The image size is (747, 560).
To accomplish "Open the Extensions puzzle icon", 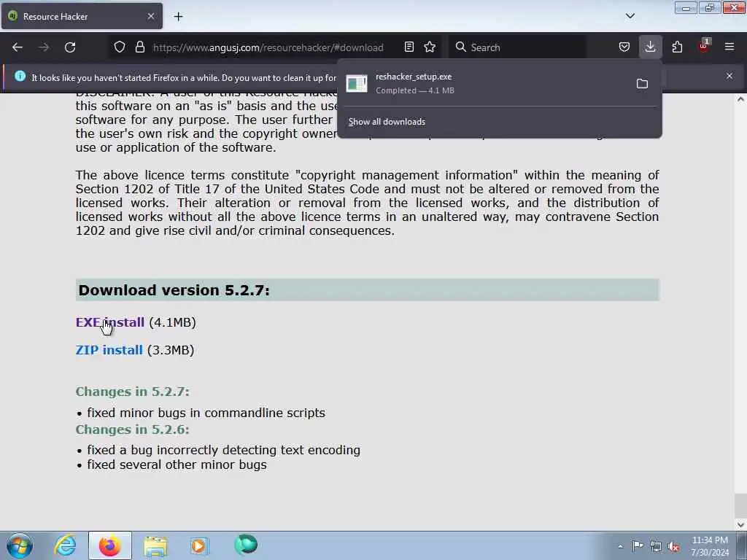I will click(677, 47).
